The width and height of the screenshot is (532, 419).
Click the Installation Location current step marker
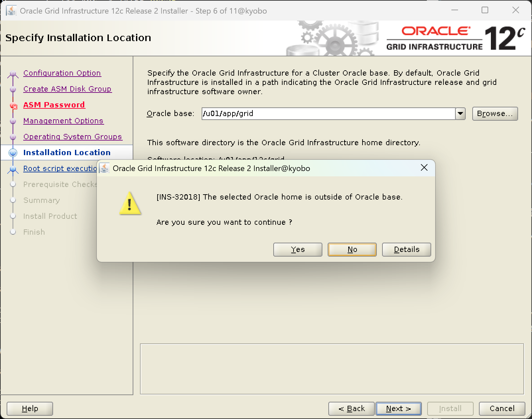13,152
